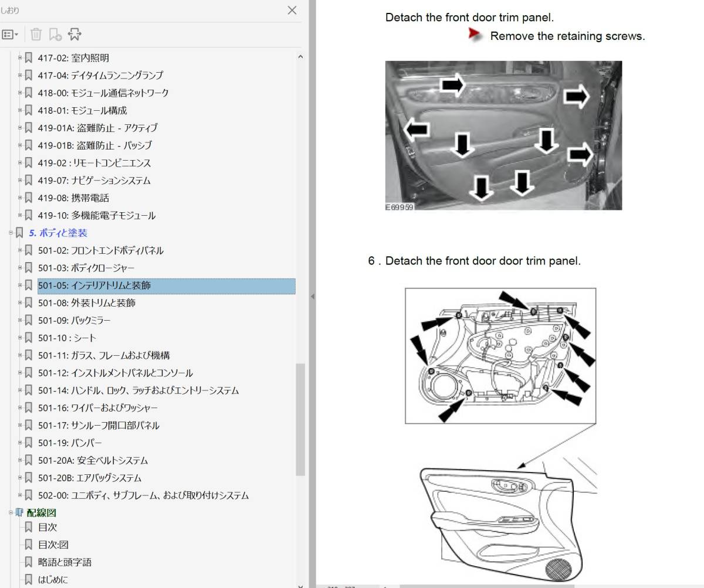Image resolution: width=704 pixels, height=588 pixels.
Task: Open bookmark 501-20B: エアバッグシステム
Action: click(x=90, y=478)
